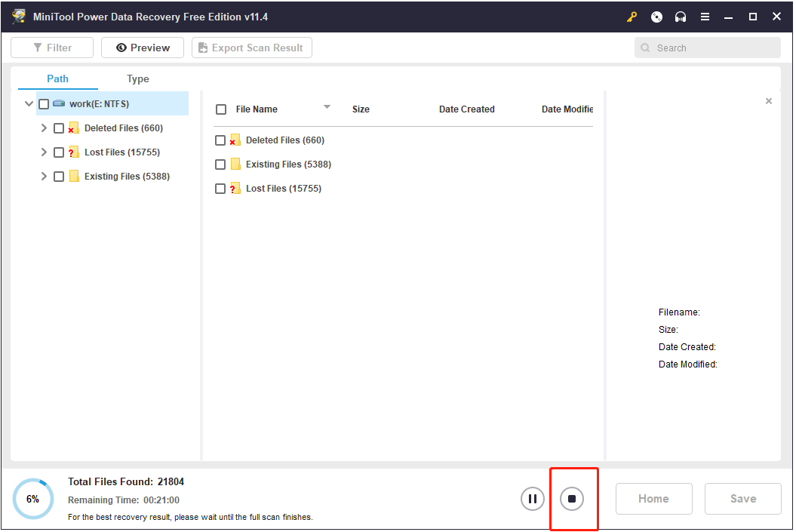This screenshot has height=532, width=796.
Task: Click Existing Files folder icon in file list
Action: (235, 164)
